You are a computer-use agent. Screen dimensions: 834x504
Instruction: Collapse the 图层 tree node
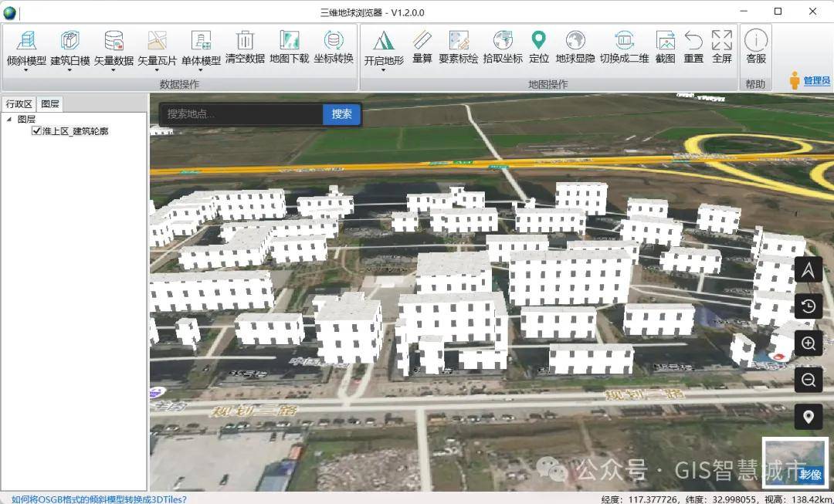[x=8, y=120]
